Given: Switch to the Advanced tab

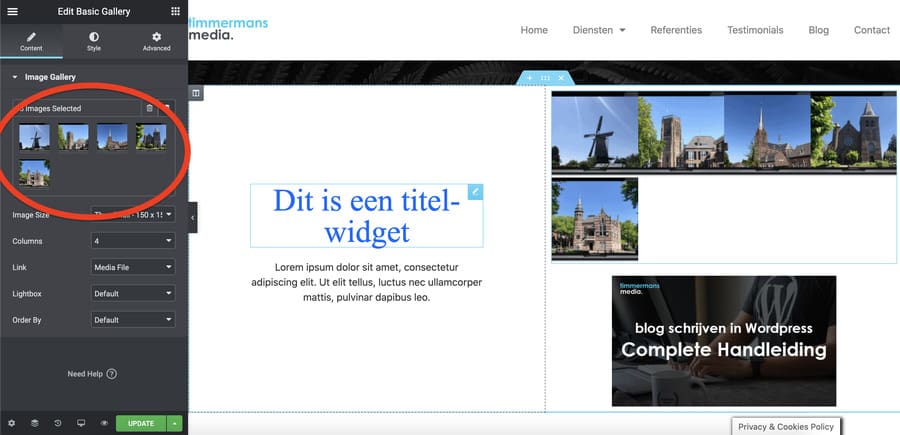Looking at the screenshot, I should click(156, 42).
